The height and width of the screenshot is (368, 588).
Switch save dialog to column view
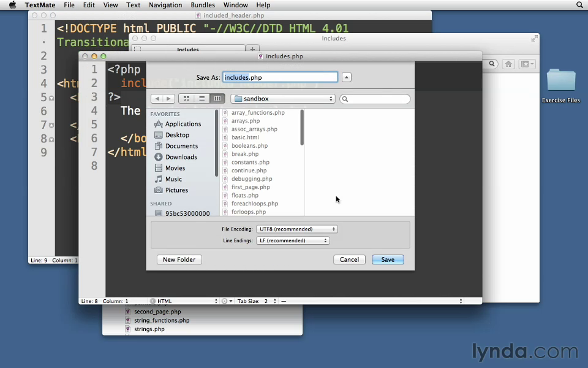tap(217, 98)
